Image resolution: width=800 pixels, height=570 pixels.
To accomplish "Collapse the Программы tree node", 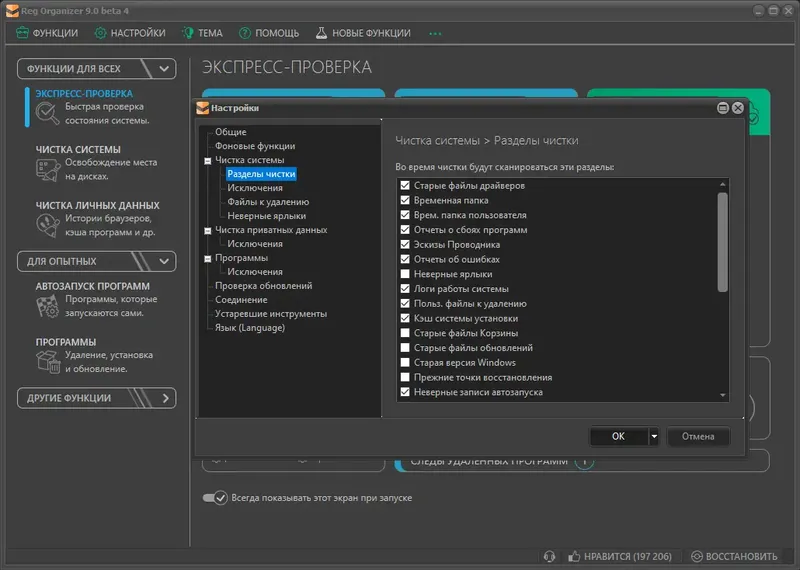I will tap(208, 259).
